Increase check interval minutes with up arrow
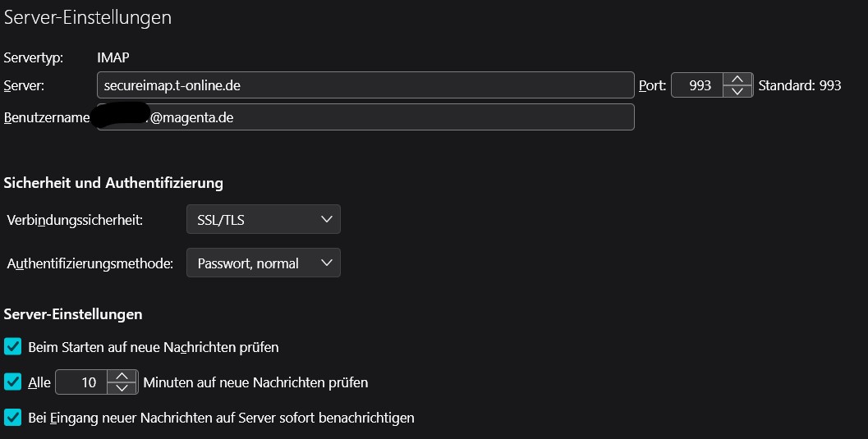 [122, 377]
